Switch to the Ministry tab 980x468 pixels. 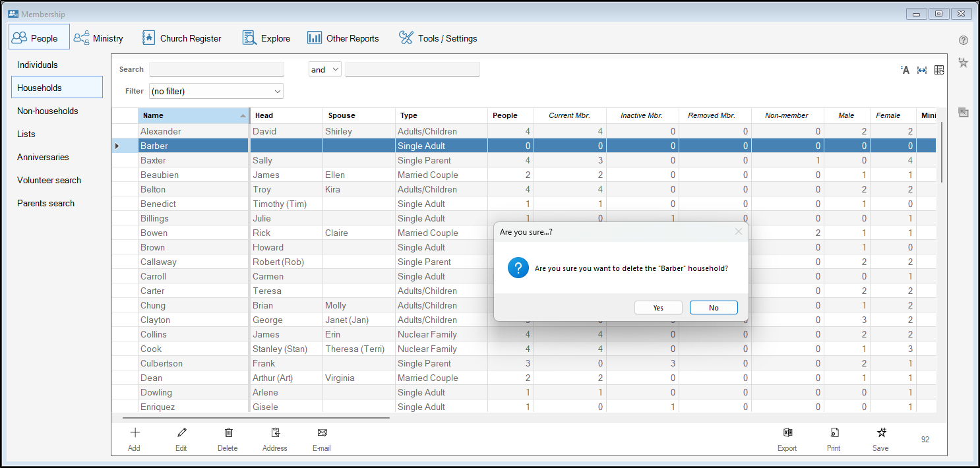click(x=99, y=38)
